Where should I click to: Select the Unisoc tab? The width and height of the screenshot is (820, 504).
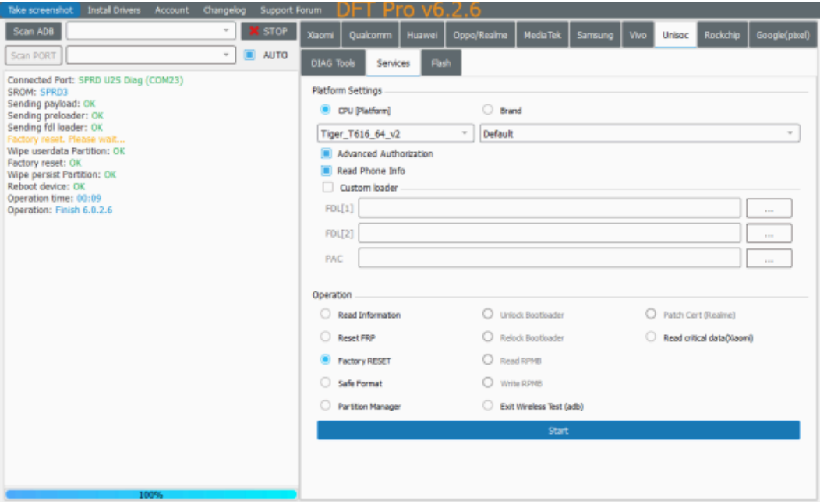pyautogui.click(x=675, y=35)
